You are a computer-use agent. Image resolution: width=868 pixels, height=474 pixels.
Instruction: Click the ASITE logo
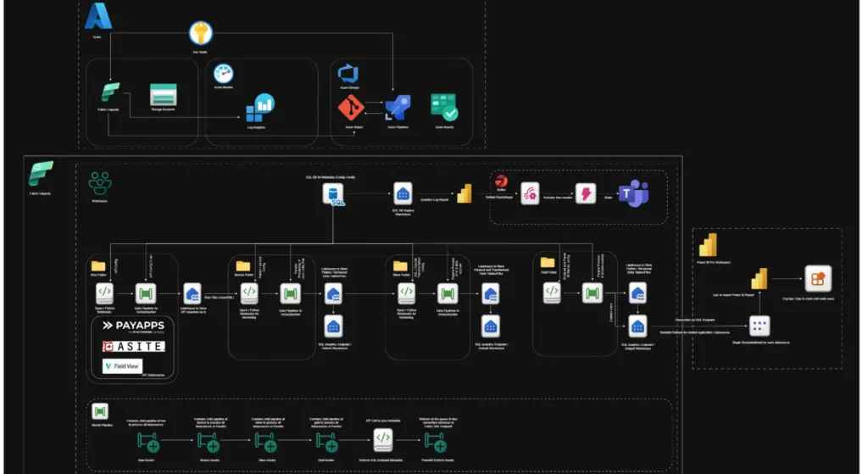(133, 347)
